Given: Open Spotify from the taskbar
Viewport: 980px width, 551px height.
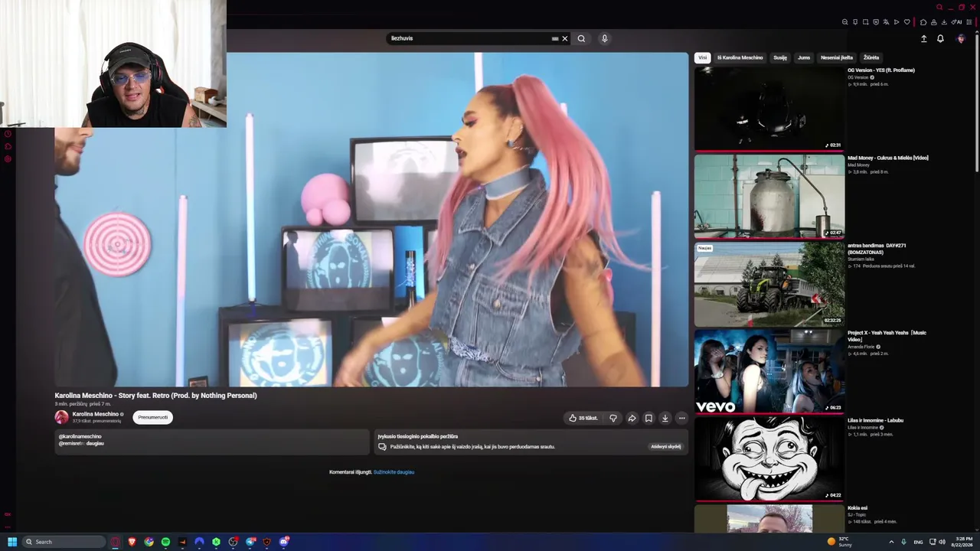Looking at the screenshot, I should click(165, 542).
